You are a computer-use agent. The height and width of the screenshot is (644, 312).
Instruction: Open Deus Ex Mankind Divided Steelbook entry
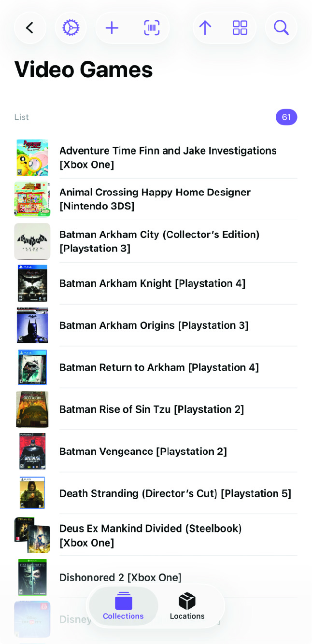(150, 535)
